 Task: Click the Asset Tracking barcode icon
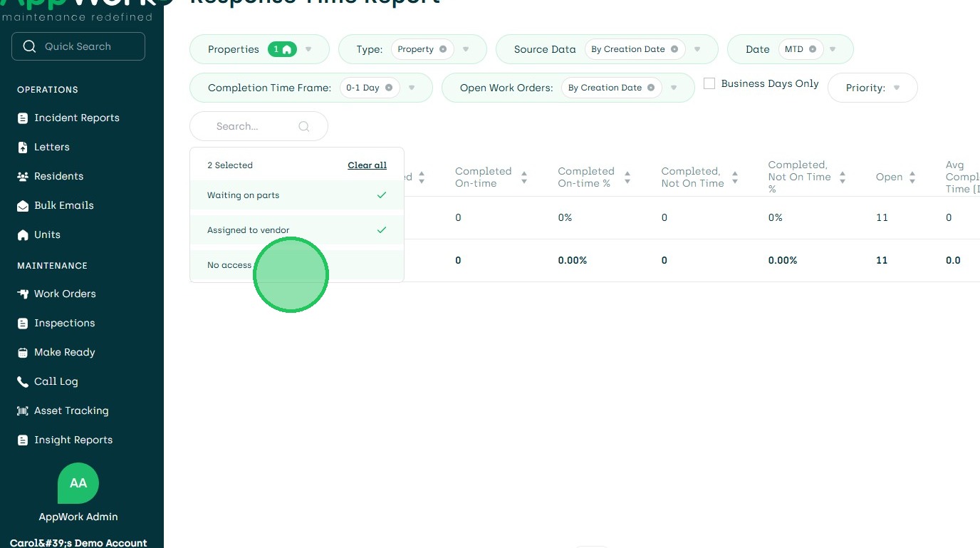tap(23, 411)
